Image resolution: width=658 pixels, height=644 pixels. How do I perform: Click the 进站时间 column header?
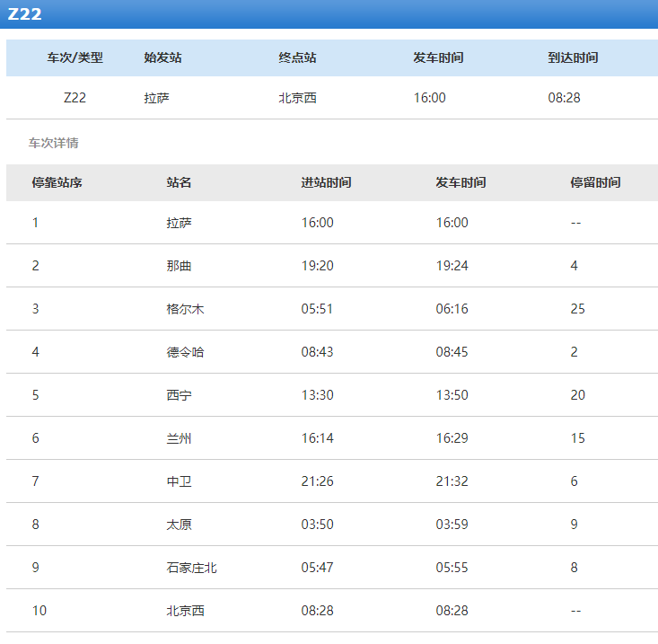[x=326, y=182]
